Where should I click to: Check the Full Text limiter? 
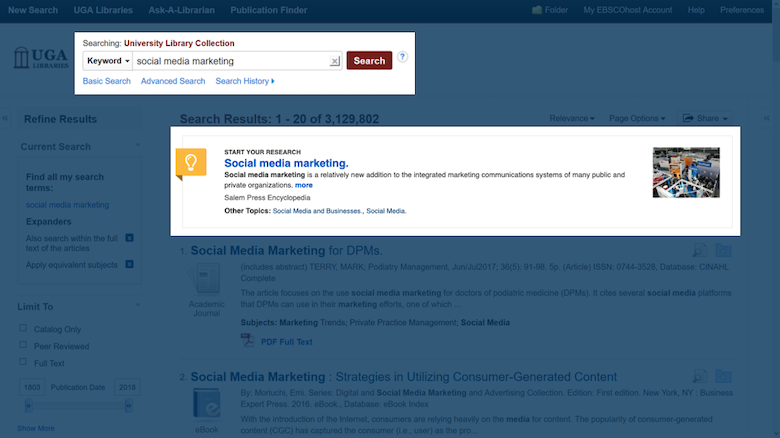click(x=23, y=362)
